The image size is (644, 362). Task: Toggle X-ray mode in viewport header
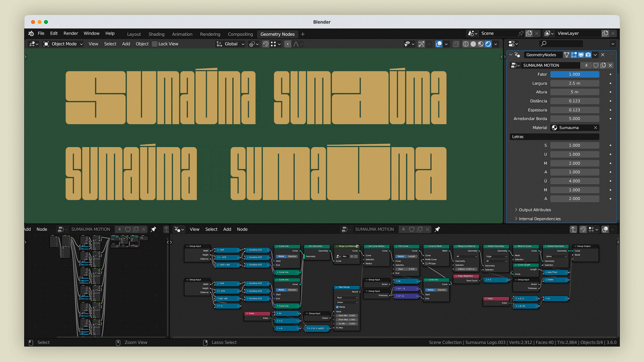(456, 44)
